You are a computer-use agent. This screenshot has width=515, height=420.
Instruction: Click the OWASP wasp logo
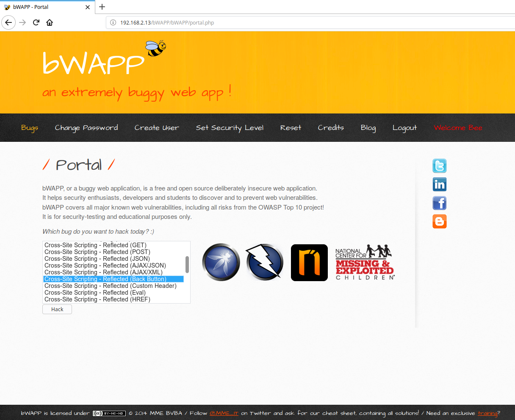(x=221, y=262)
